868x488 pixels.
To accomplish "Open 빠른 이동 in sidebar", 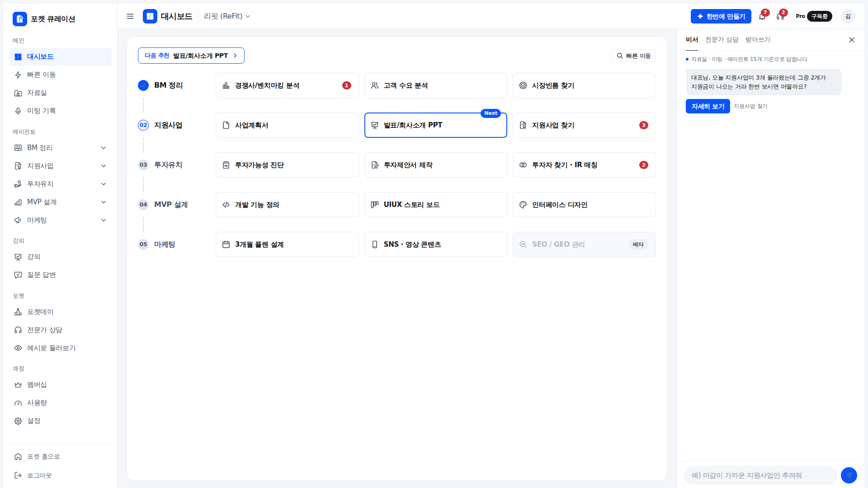I will pos(60,75).
